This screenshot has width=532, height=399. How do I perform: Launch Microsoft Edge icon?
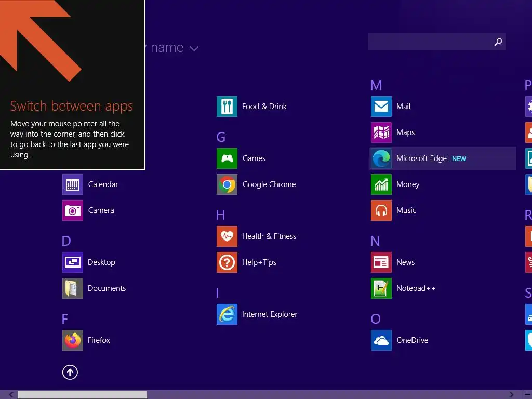(381, 158)
